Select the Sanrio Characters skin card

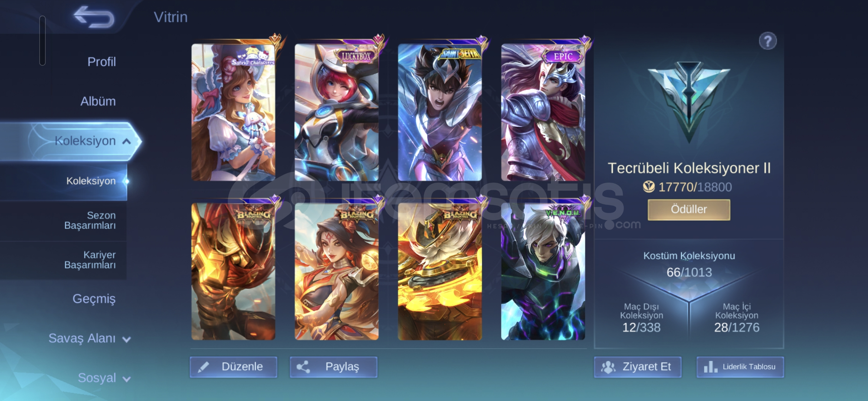[x=233, y=112]
